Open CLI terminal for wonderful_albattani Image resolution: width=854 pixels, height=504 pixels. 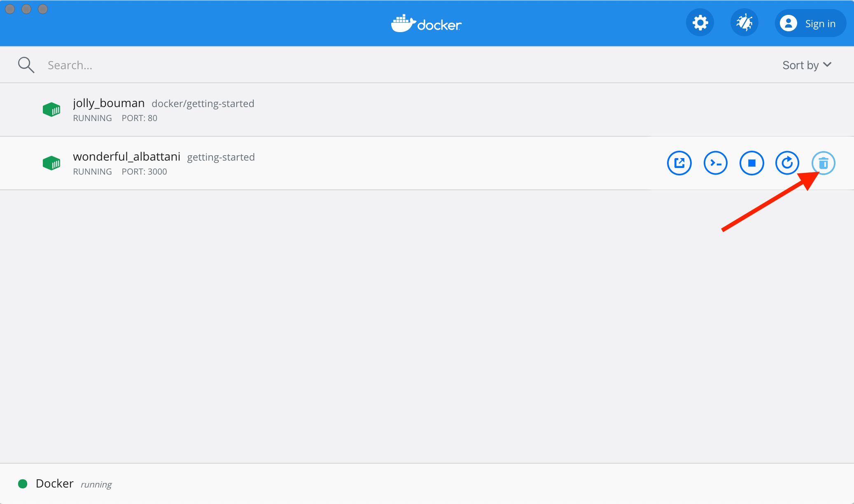[x=716, y=163]
